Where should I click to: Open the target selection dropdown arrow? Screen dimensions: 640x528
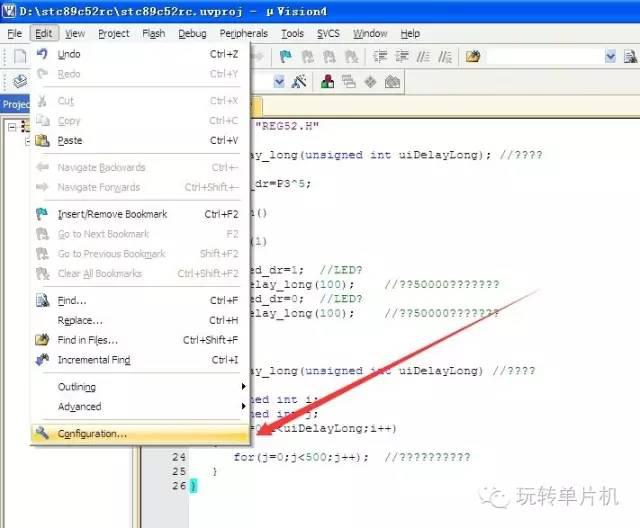point(279,82)
